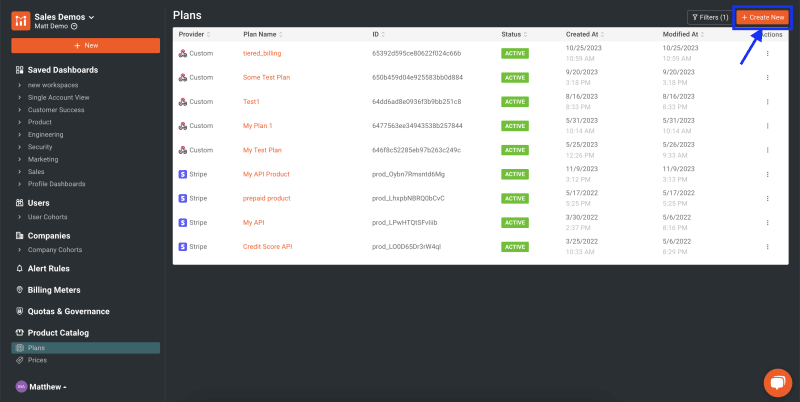Open the My Test Plan link
The width and height of the screenshot is (800, 402).
(x=262, y=150)
